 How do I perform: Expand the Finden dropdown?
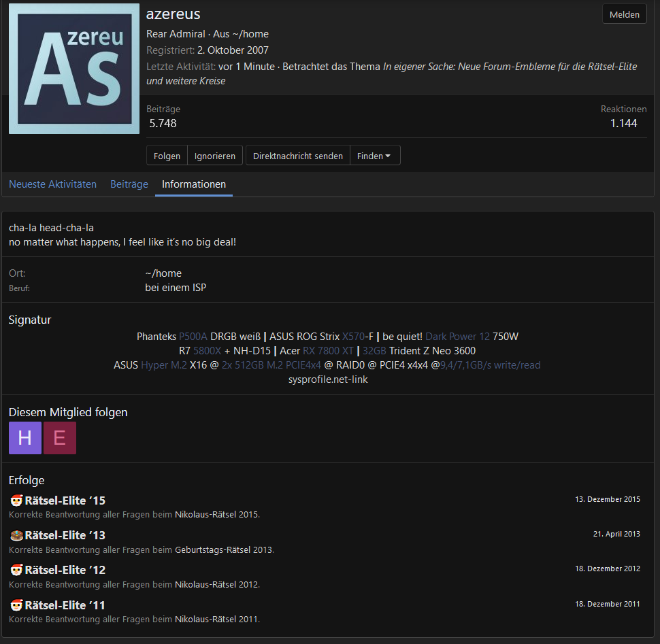[375, 156]
